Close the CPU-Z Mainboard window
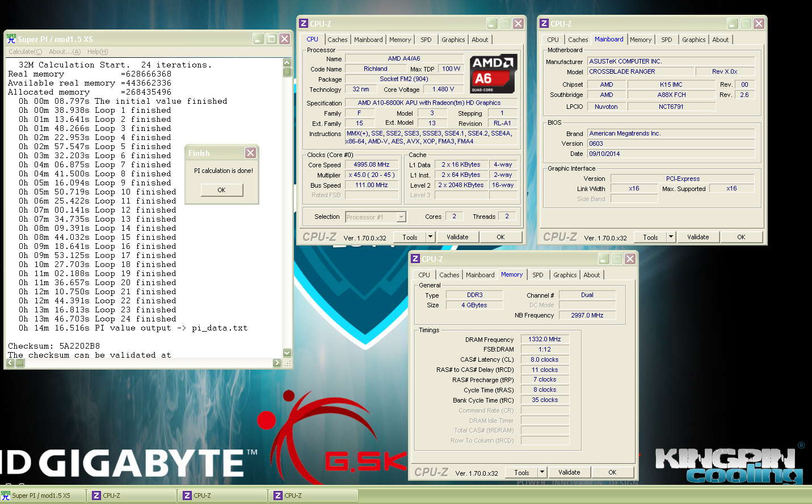The image size is (812, 504). pyautogui.click(x=759, y=23)
